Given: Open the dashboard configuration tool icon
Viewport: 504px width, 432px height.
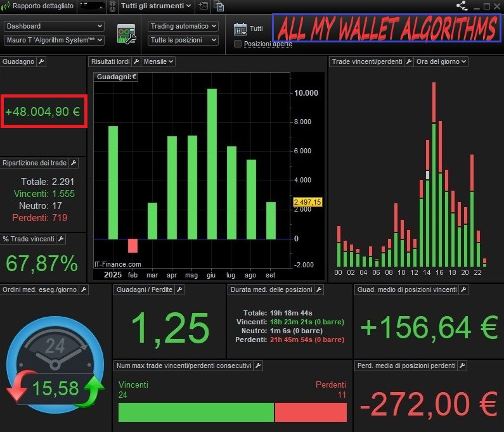Looking at the screenshot, I should click(x=127, y=34).
